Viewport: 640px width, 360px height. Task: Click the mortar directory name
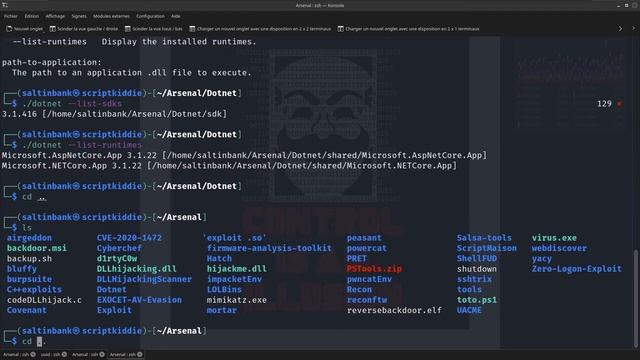click(x=222, y=310)
